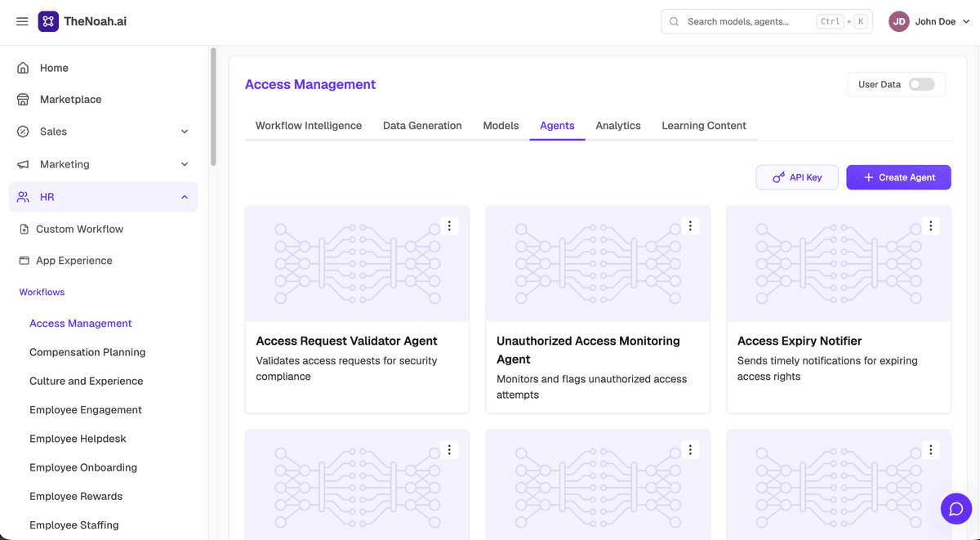
Task: Click the Home house icon
Action: coord(24,68)
